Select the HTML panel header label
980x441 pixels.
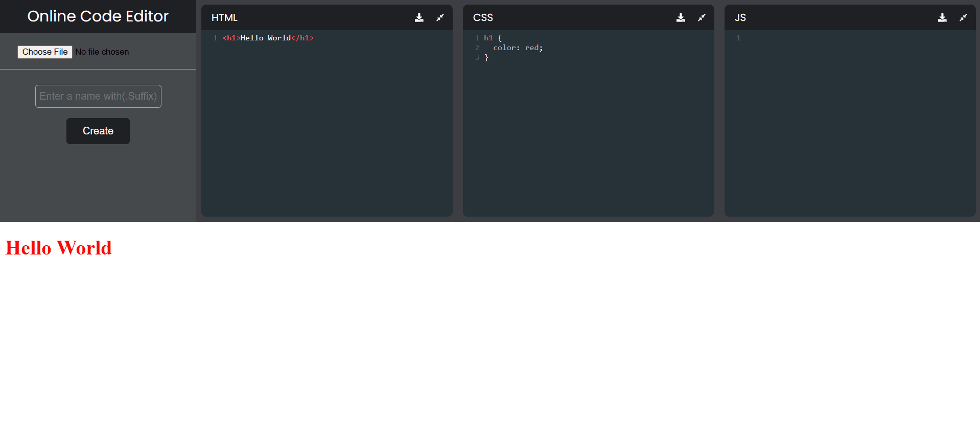point(224,18)
